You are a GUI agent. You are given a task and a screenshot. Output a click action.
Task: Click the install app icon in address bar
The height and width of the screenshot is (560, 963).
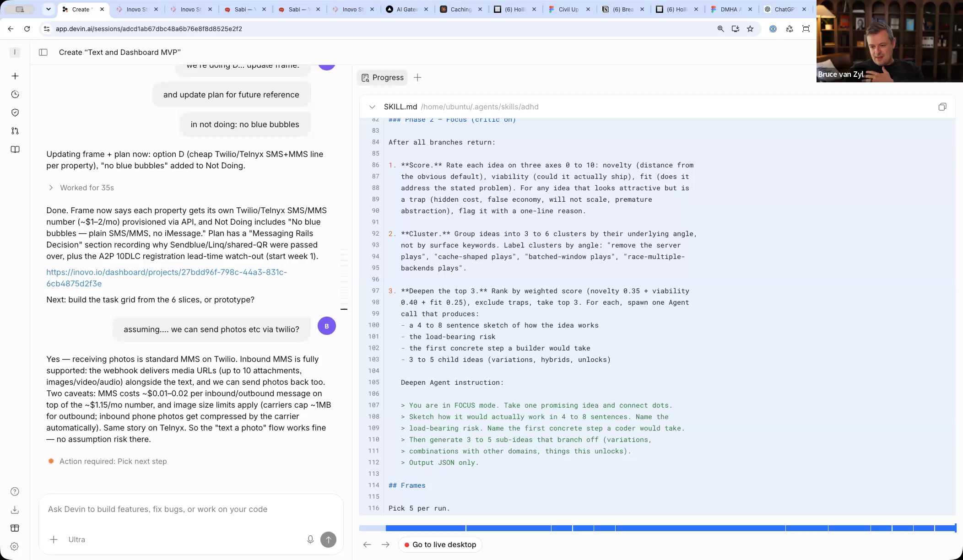736,29
